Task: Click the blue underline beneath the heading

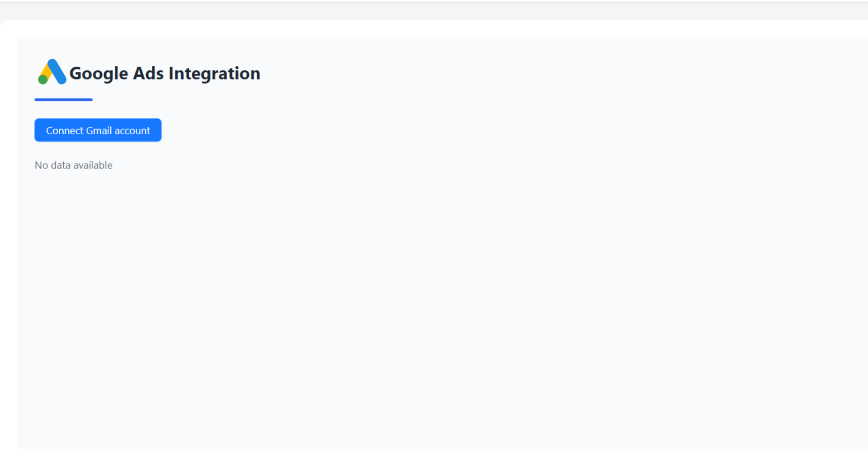Action: click(63, 100)
